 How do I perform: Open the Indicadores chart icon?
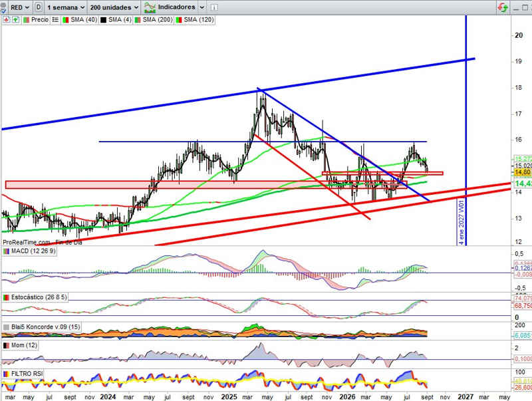click(x=150, y=7)
